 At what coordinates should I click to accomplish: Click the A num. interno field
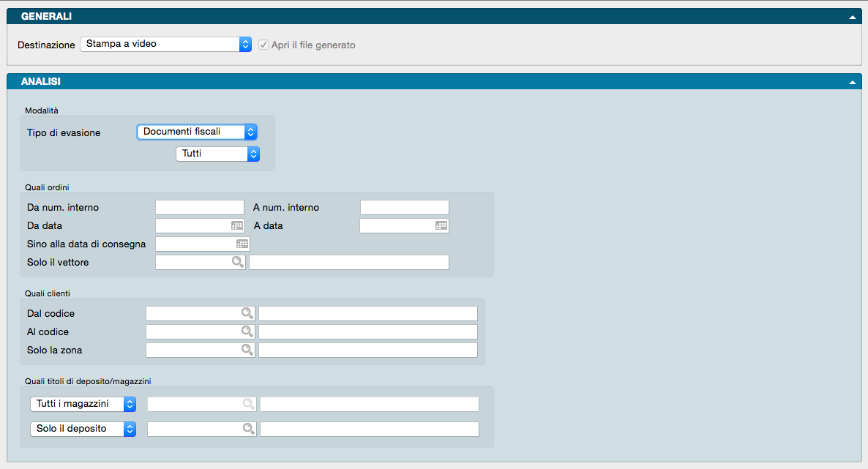point(404,208)
